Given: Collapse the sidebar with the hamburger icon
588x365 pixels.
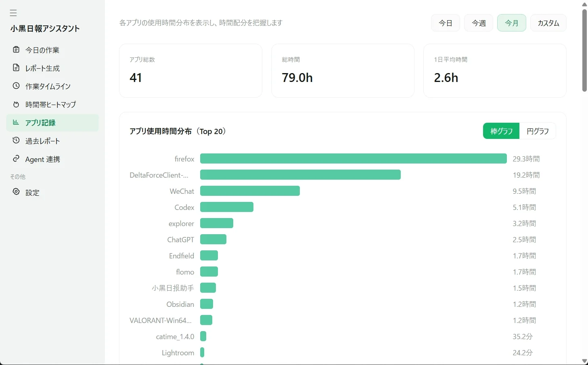Looking at the screenshot, I should (x=13, y=13).
